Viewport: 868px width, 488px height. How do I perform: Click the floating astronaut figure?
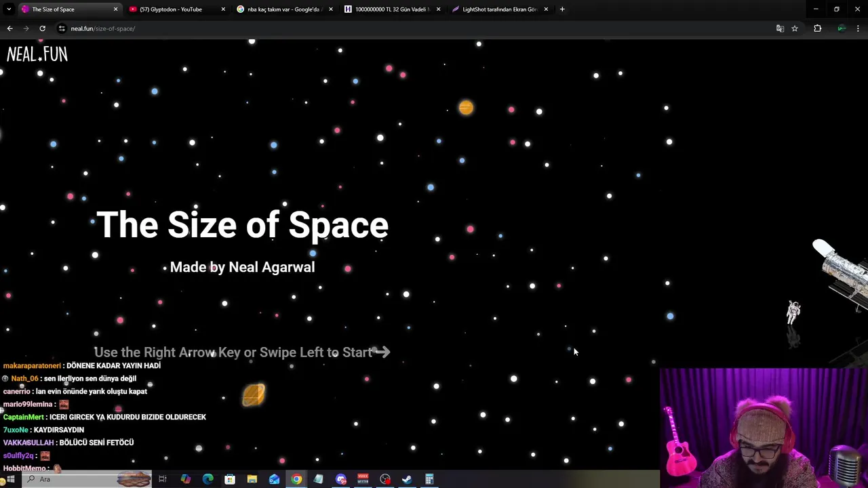click(x=793, y=312)
